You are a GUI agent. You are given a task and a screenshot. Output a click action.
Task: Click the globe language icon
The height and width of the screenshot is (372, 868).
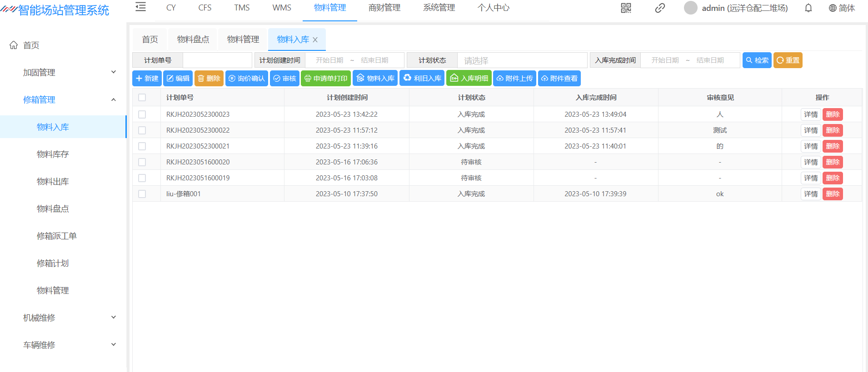click(832, 8)
